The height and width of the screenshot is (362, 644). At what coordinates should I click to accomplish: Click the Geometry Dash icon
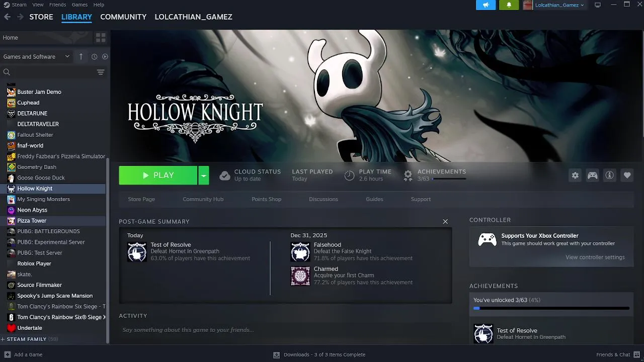coord(11,167)
